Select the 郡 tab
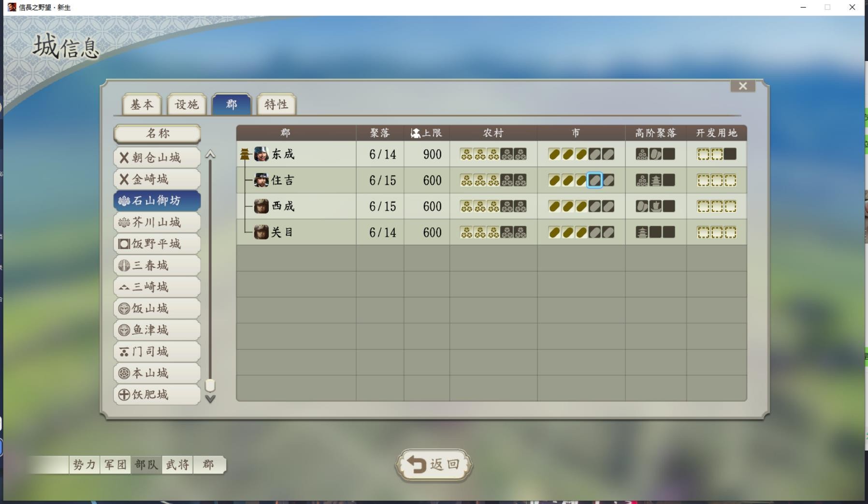 (x=231, y=104)
